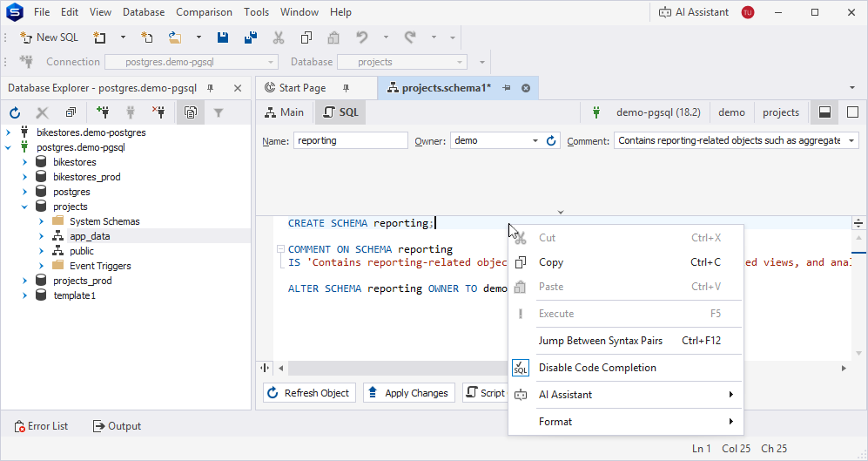Click the Save All icon
The width and height of the screenshot is (868, 461).
click(250, 37)
